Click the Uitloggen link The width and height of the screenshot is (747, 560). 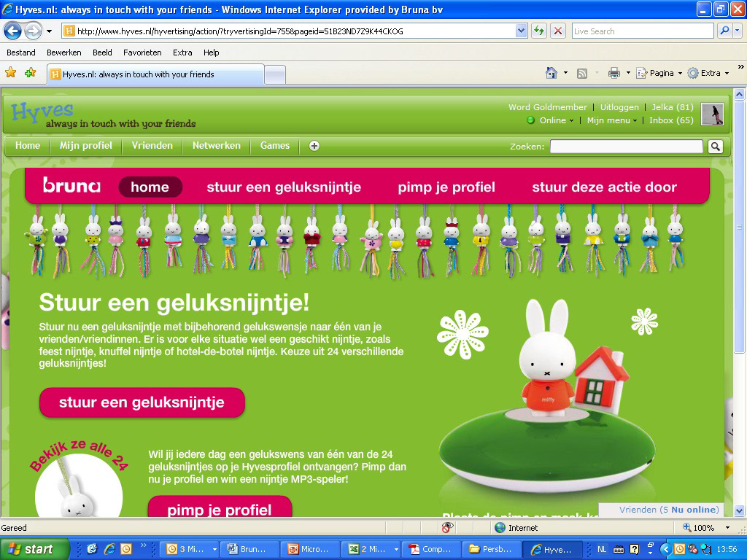click(x=619, y=107)
